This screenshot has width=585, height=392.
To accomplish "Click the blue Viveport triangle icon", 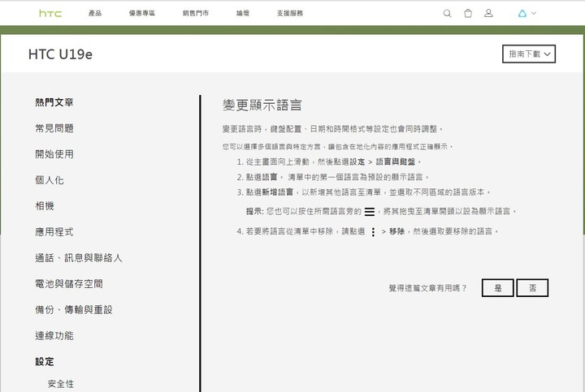I will [522, 14].
